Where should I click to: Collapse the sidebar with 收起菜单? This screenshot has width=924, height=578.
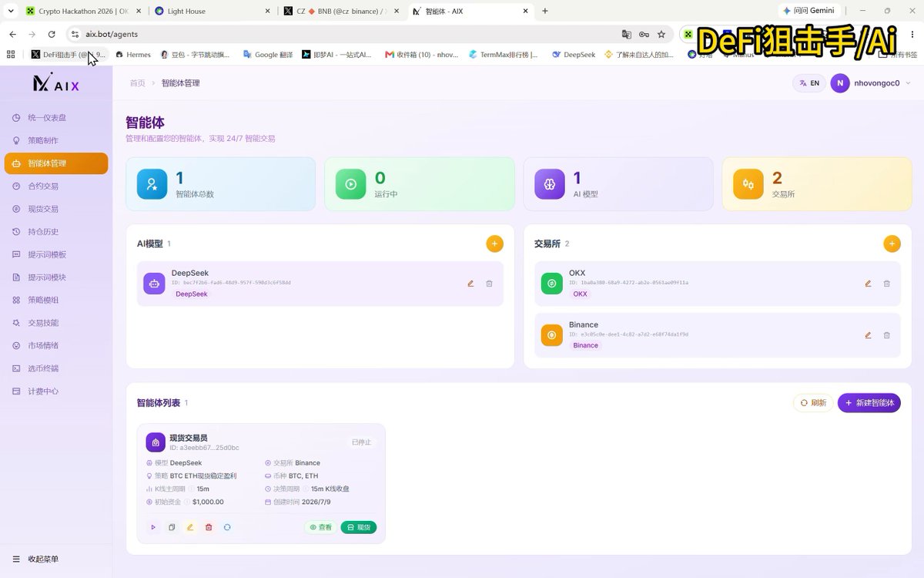35,559
